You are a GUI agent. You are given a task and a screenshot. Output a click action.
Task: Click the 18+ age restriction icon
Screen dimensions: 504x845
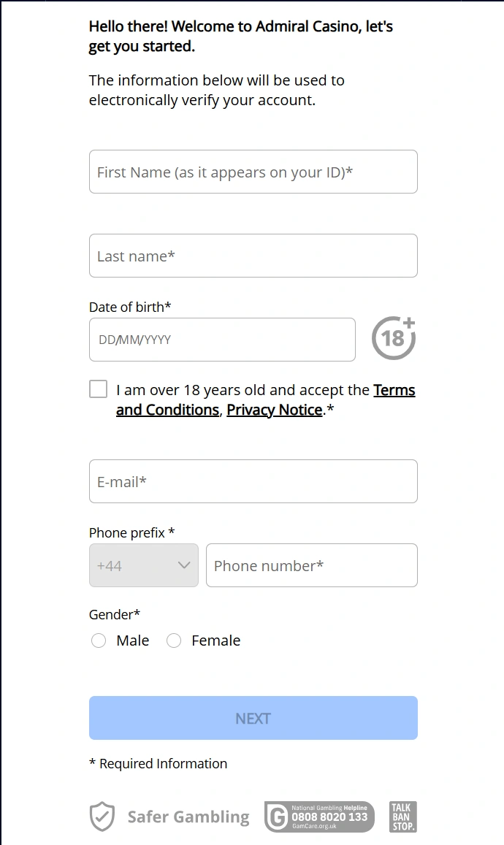[393, 337]
